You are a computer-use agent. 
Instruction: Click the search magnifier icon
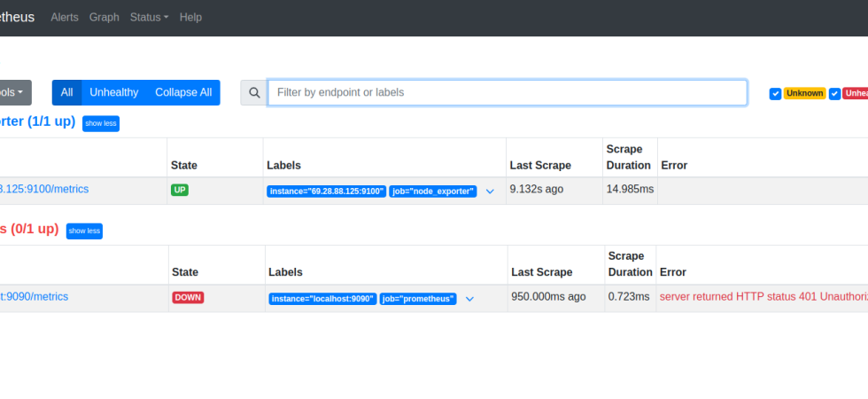254,93
